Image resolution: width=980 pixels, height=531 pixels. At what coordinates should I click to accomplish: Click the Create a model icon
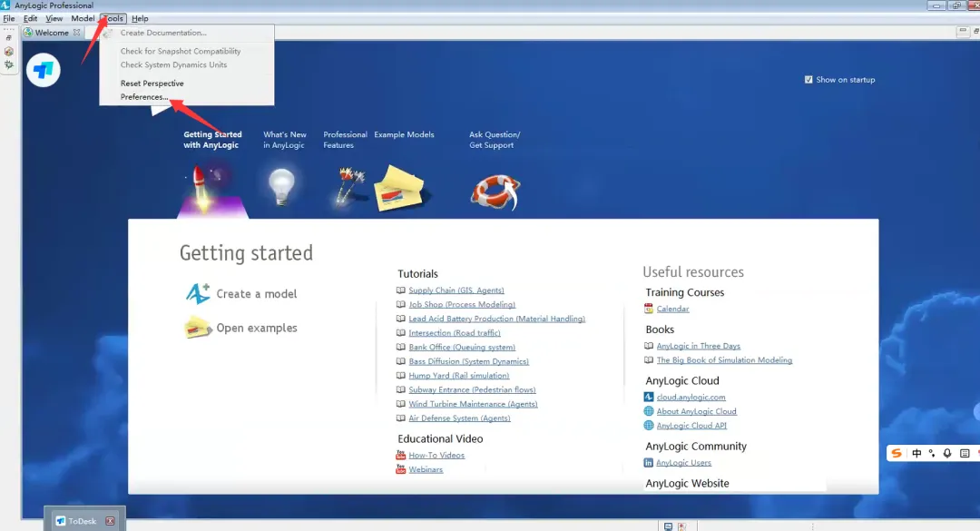198,293
